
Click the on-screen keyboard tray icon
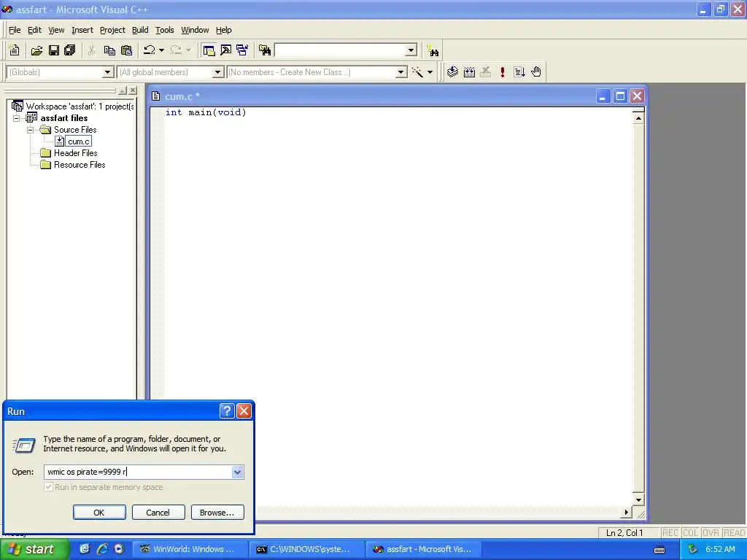(x=659, y=550)
